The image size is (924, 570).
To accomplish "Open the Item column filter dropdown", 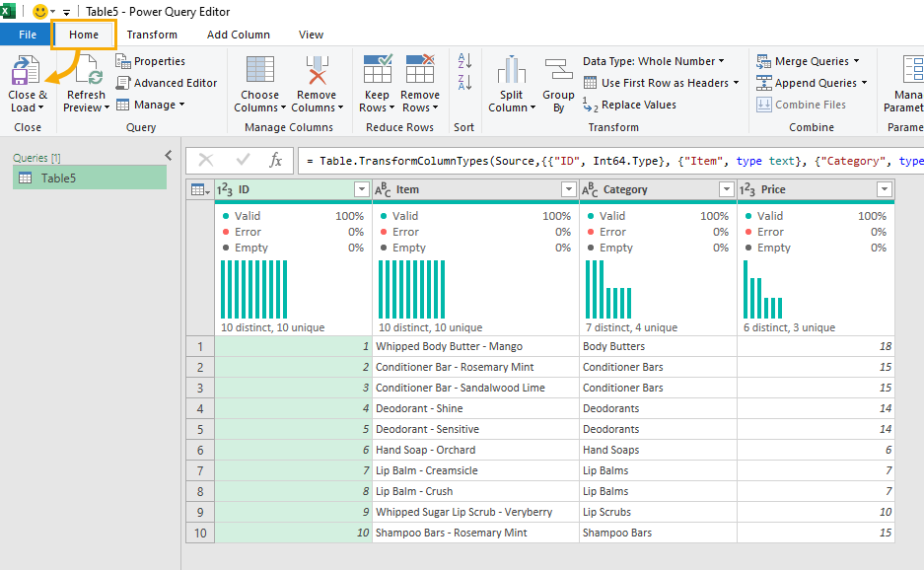I will (569, 189).
